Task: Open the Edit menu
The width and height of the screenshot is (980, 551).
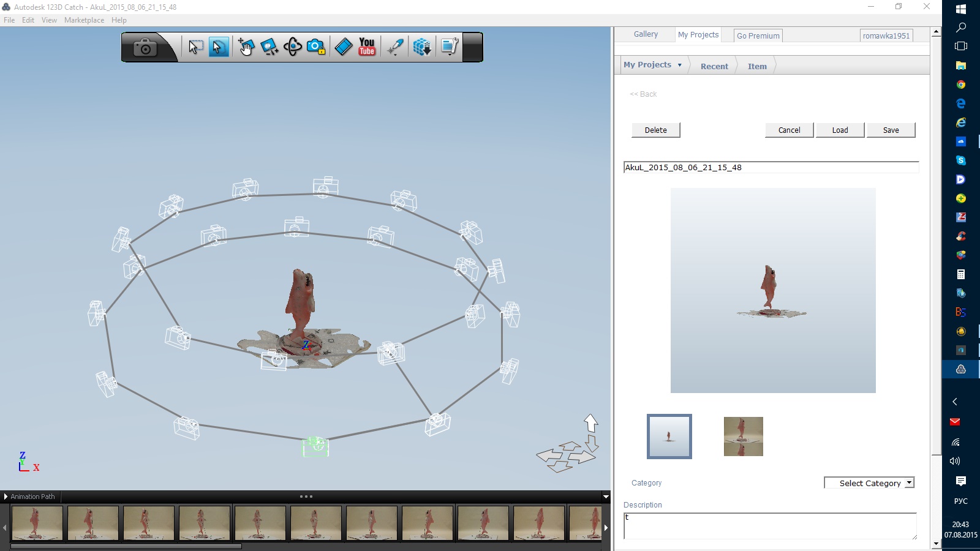Action: (x=28, y=20)
